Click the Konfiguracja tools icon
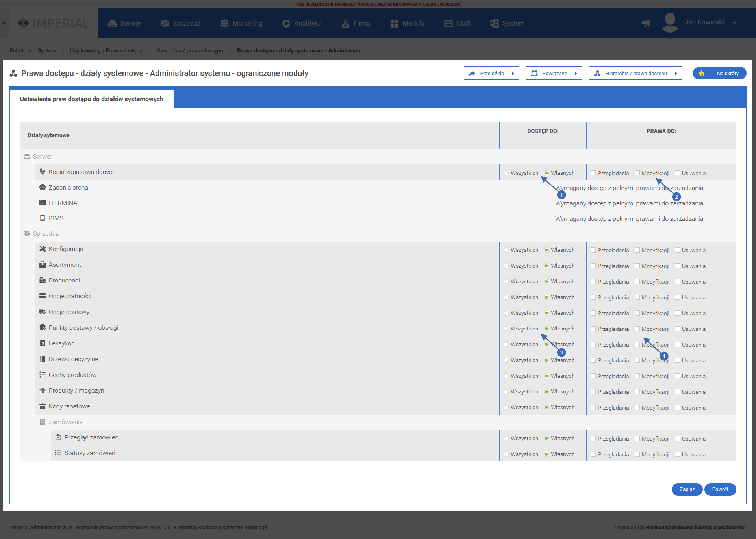Viewport: 756px width, 539px height. 43,249
